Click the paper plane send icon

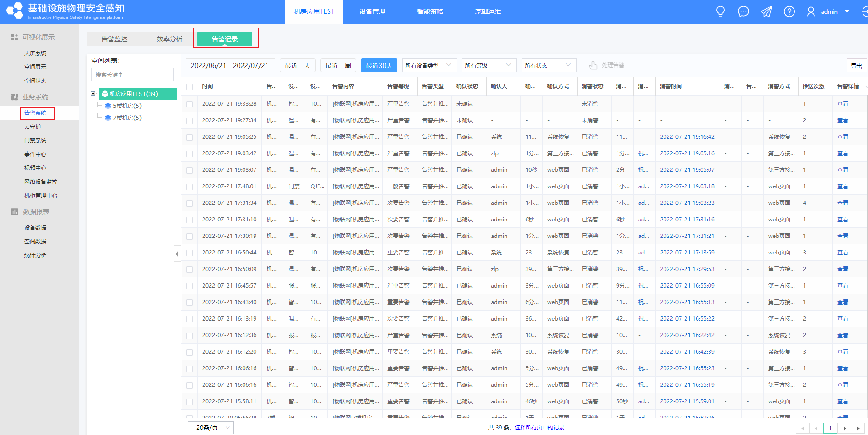coord(766,12)
